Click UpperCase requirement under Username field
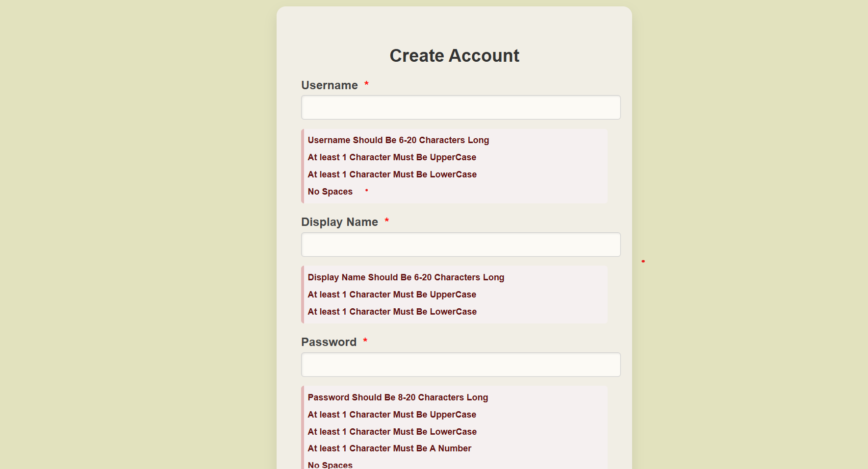The width and height of the screenshot is (868, 469). click(391, 157)
